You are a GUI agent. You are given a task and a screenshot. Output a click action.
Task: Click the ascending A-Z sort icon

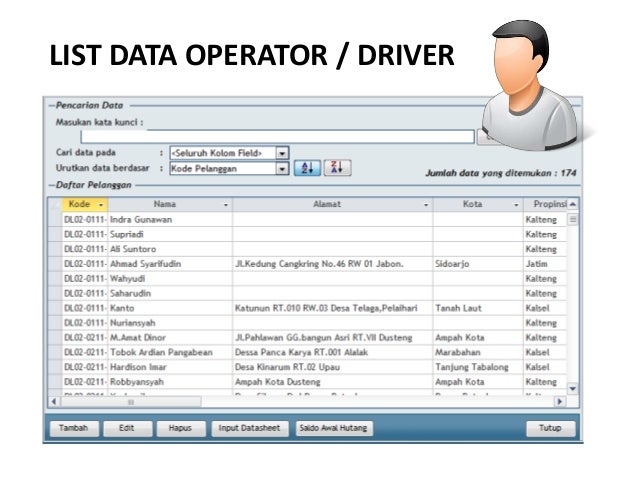pos(311,169)
